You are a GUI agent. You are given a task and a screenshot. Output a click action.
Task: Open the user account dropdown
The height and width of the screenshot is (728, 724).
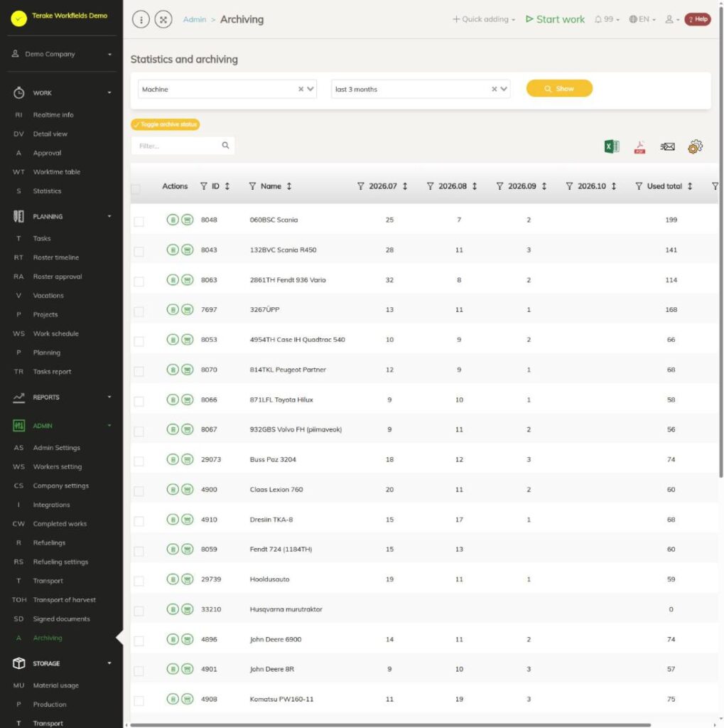(x=672, y=19)
